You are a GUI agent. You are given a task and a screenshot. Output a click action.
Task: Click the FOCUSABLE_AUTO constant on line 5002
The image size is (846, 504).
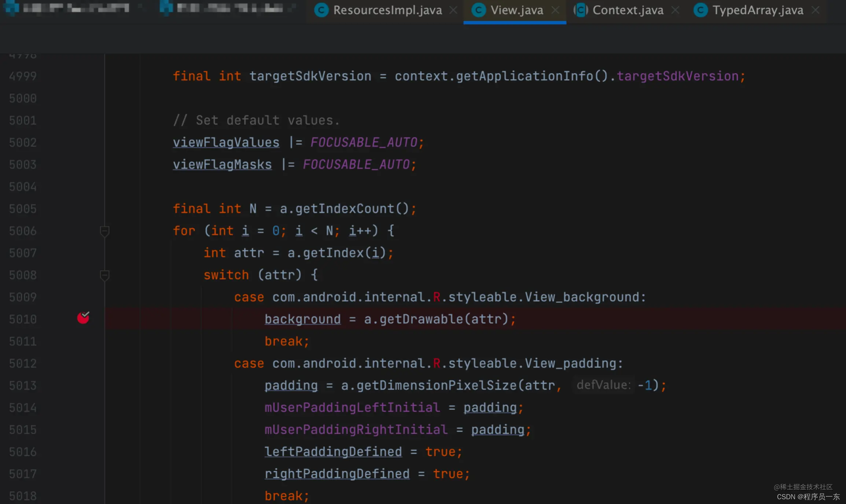click(x=364, y=142)
